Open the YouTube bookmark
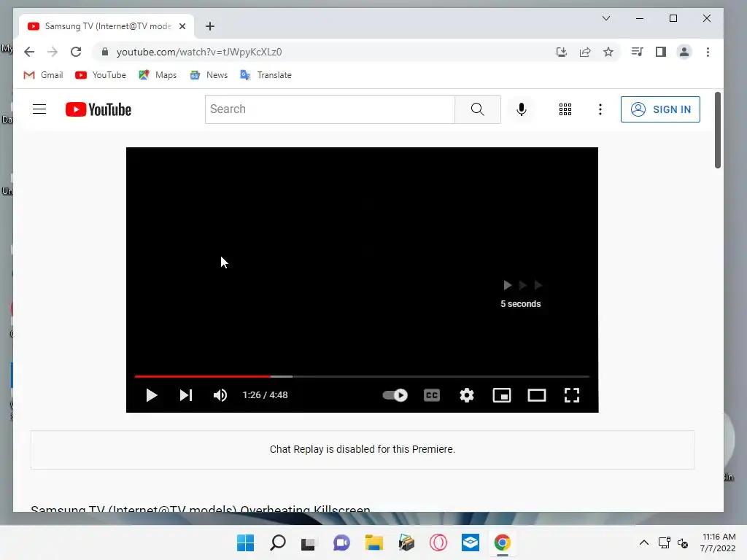Screen dimensions: 747x560 (x=101, y=75)
